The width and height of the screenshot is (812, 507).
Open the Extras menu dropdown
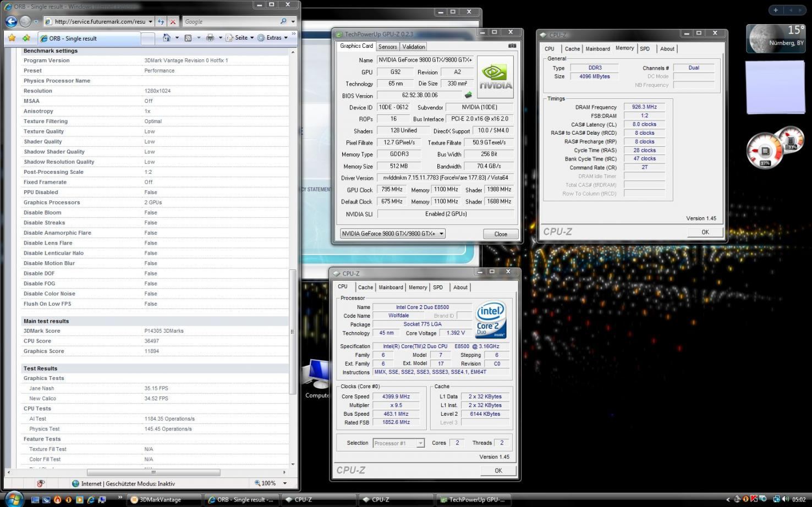[x=272, y=37]
